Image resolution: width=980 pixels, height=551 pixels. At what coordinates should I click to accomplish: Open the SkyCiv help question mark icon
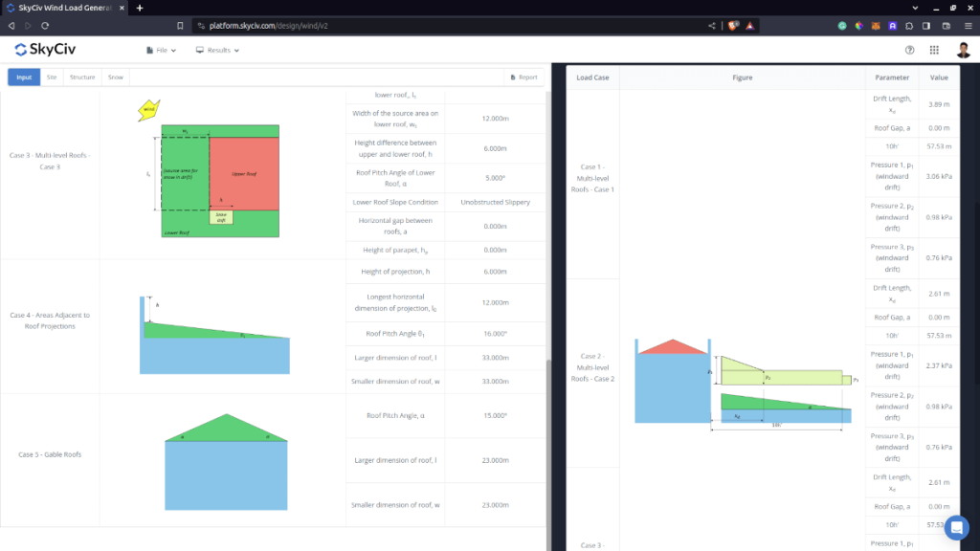[x=909, y=50]
